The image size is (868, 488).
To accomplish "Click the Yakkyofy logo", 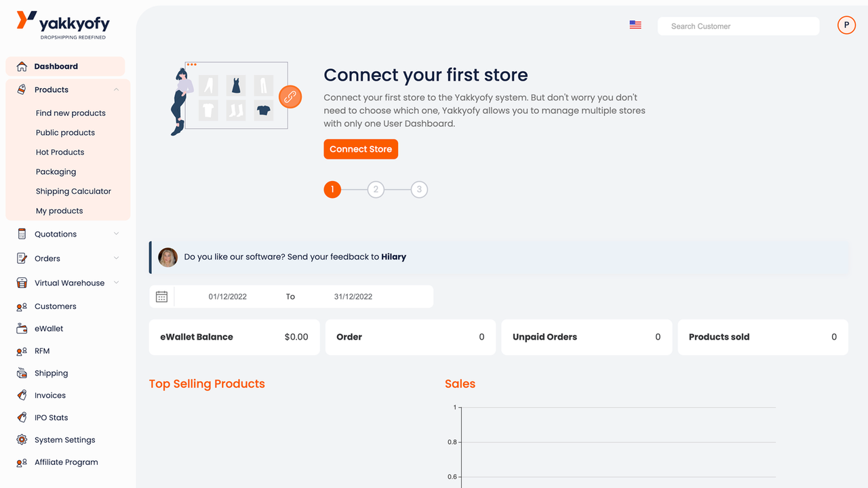I will coord(63,25).
